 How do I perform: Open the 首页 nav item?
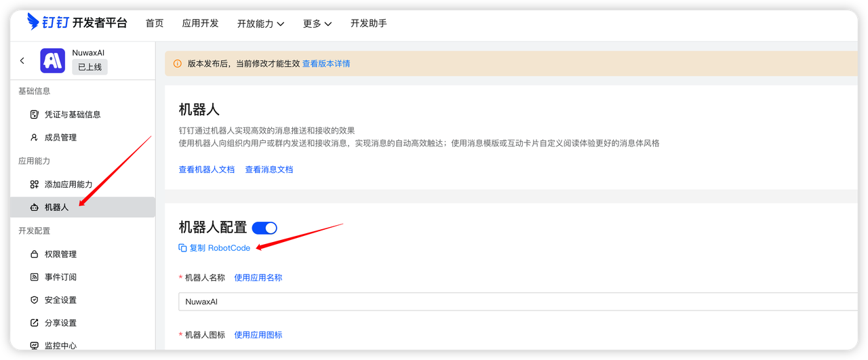tap(155, 23)
